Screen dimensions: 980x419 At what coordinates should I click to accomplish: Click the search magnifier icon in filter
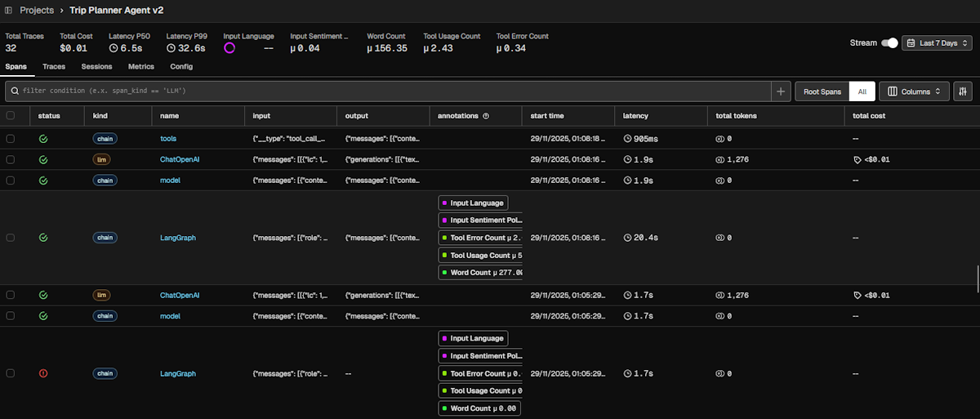pyautogui.click(x=15, y=91)
